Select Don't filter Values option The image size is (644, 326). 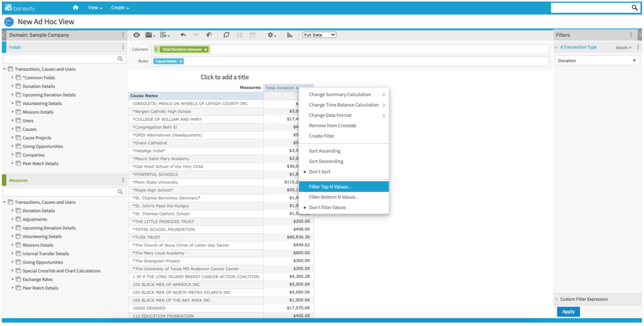344,207
